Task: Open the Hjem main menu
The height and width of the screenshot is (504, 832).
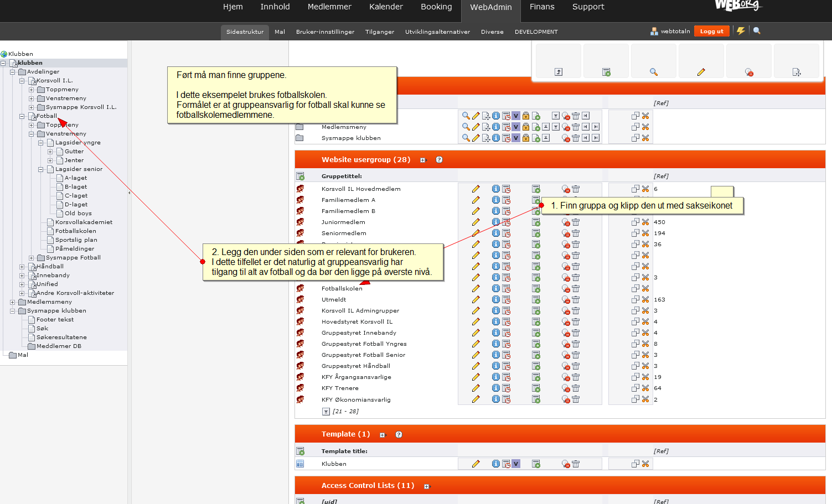Action: coord(233,7)
